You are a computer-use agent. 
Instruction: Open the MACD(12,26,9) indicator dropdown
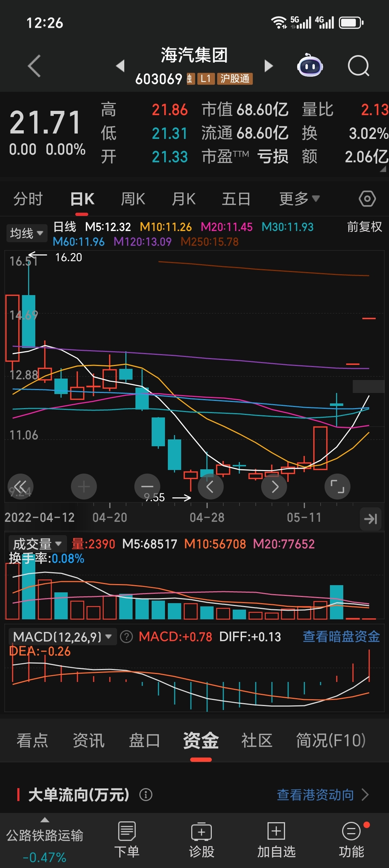coord(63,637)
